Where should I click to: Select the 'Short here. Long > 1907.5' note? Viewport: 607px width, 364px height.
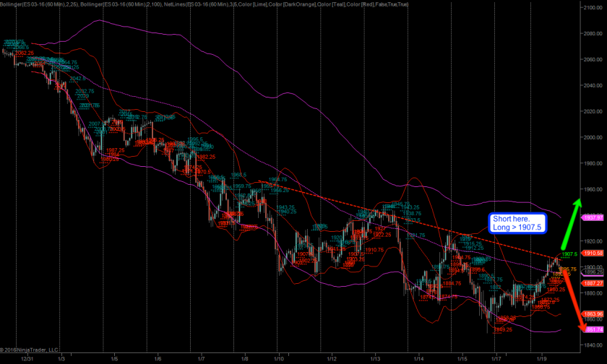tap(517, 223)
